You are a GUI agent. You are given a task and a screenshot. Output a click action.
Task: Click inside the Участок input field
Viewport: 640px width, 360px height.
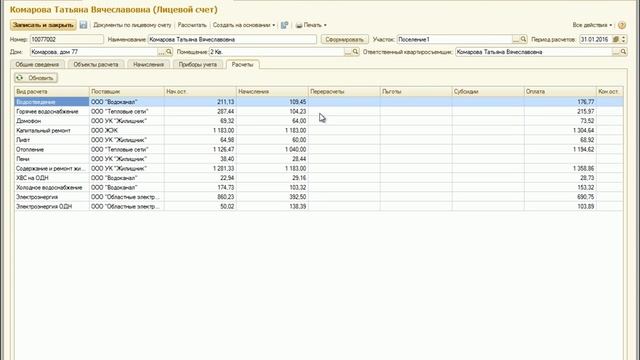455,39
